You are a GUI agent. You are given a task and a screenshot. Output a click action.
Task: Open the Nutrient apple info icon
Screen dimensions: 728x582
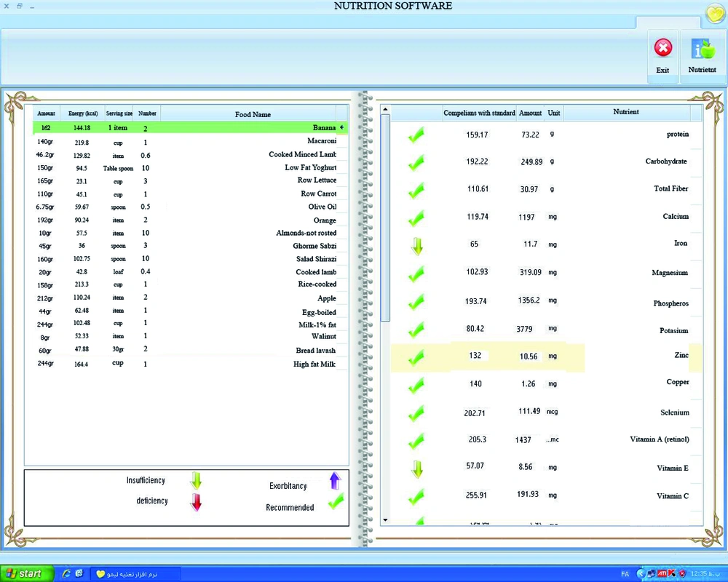pyautogui.click(x=703, y=49)
